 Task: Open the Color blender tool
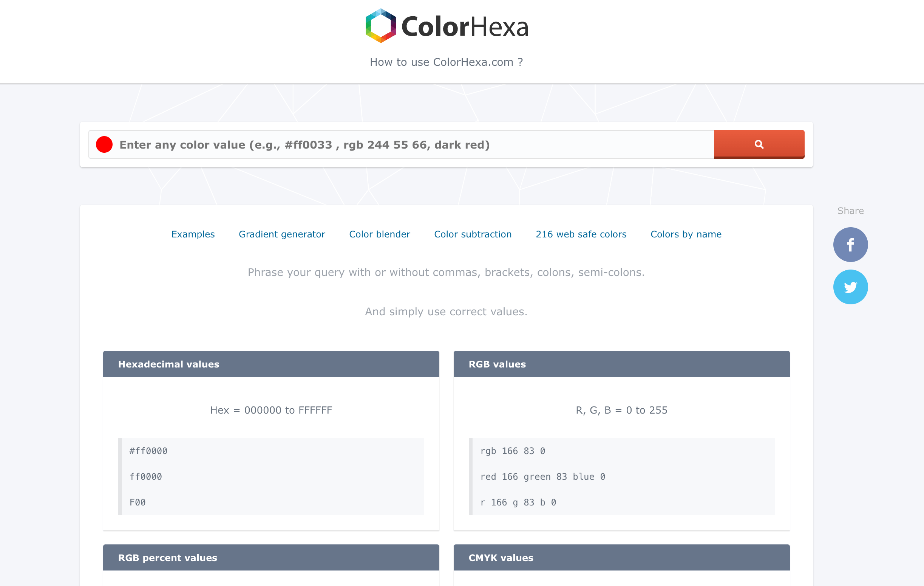379,234
